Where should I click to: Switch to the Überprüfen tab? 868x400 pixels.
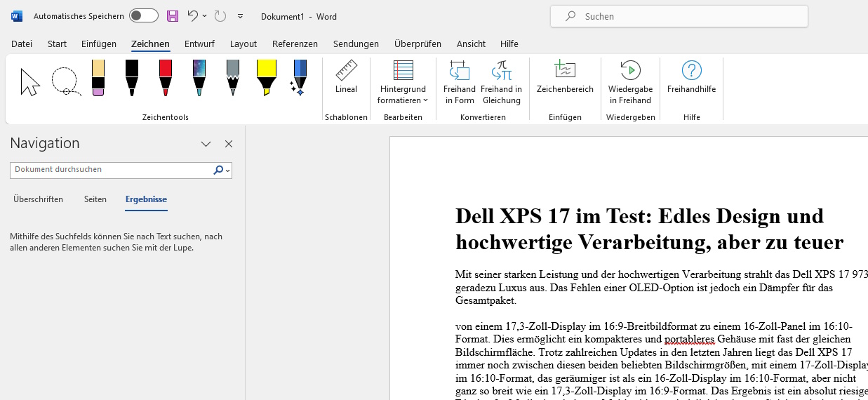[x=418, y=44]
